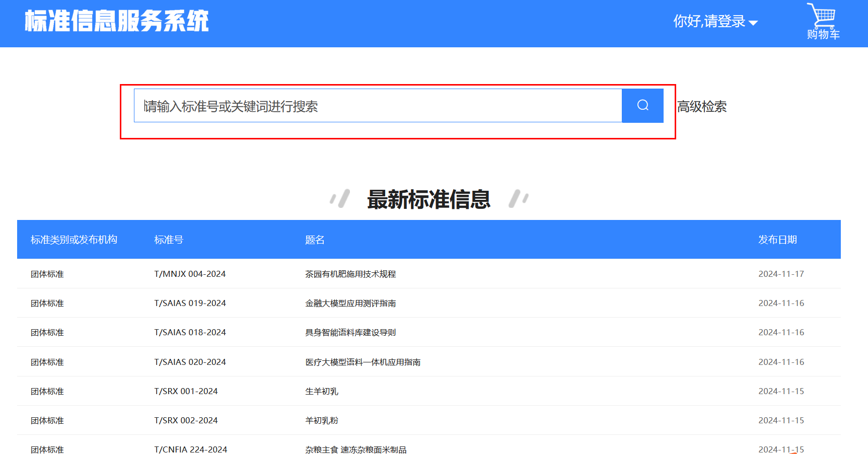Select standard number T/MNJX 004-2024

pyautogui.click(x=190, y=274)
